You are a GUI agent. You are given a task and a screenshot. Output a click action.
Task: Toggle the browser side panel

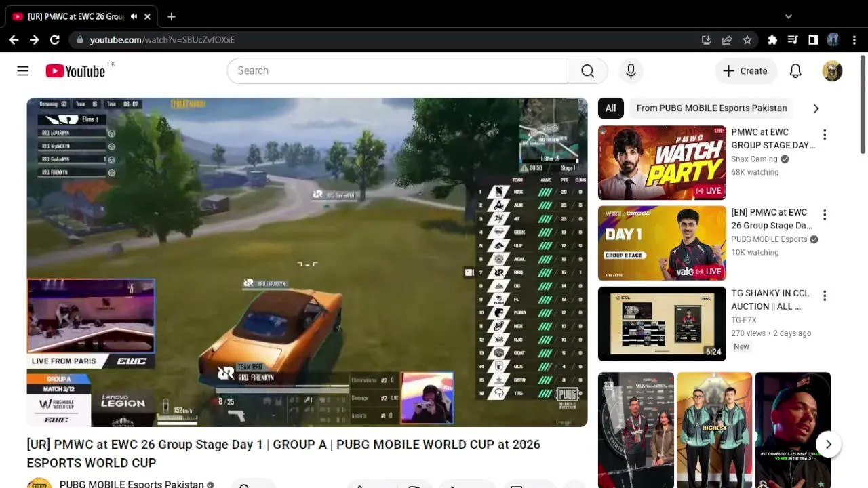coord(813,40)
